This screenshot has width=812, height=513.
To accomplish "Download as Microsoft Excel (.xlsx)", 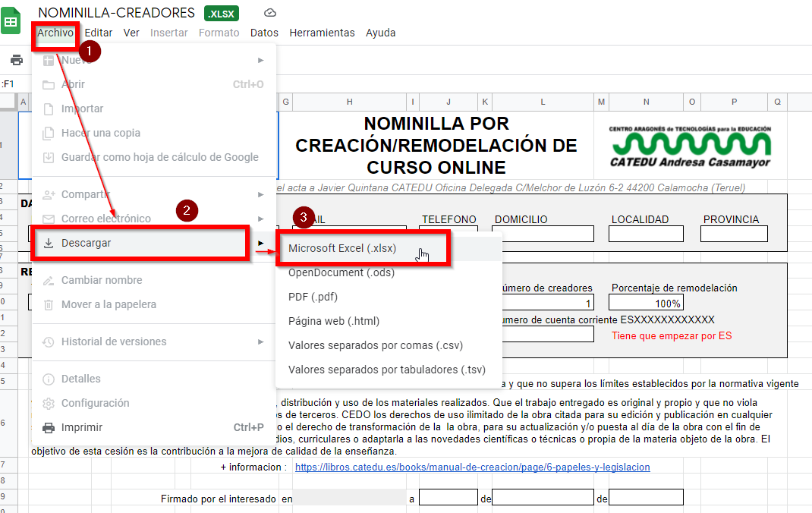I will [389, 248].
